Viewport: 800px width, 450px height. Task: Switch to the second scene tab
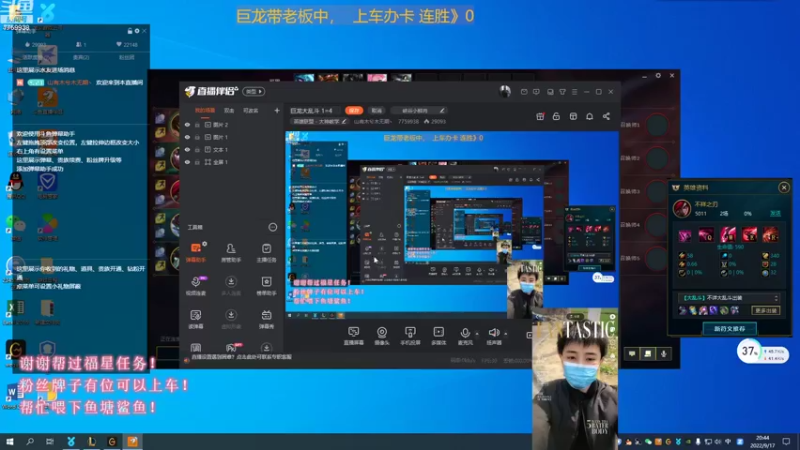click(x=229, y=110)
